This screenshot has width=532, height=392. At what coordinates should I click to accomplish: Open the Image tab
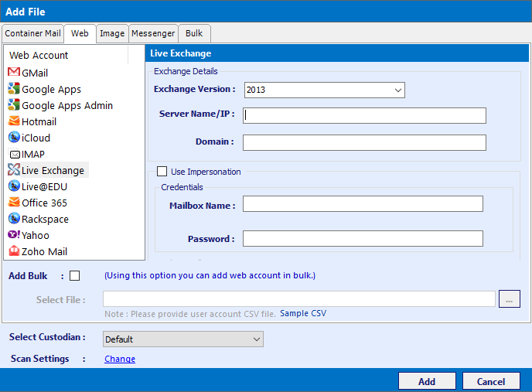coord(112,33)
